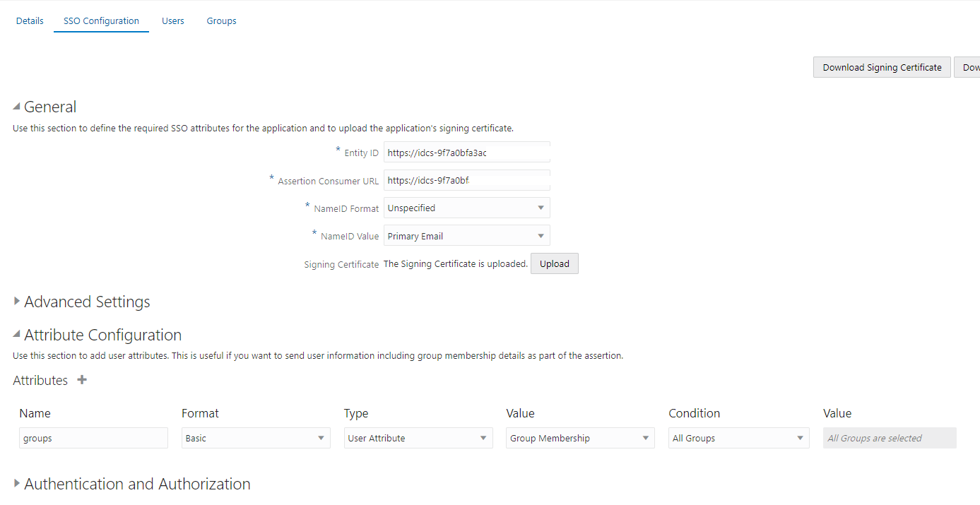
Task: Select the SSO Configuration tab
Action: coord(100,20)
